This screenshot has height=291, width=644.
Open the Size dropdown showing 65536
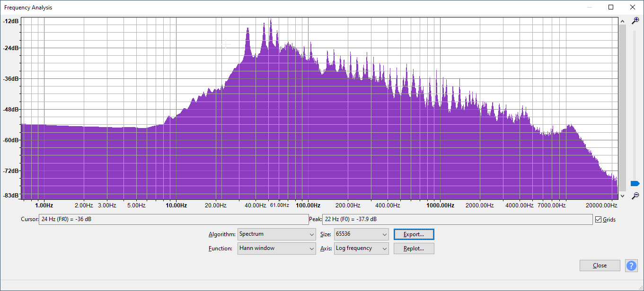coord(361,234)
